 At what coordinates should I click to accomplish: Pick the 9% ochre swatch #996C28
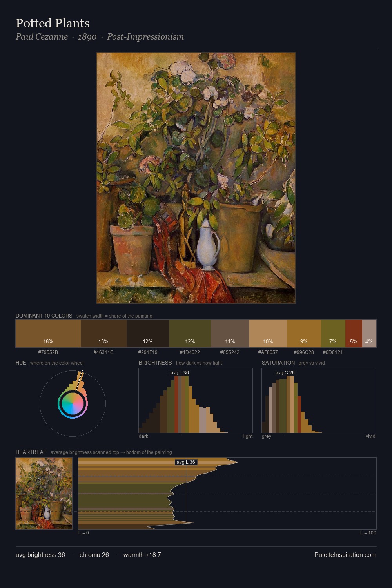tap(304, 334)
